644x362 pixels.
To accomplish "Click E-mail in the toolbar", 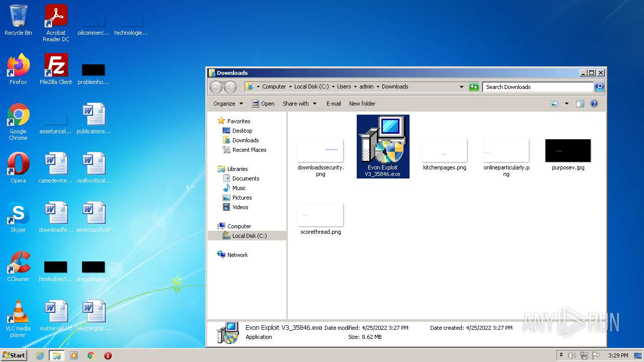I will pos(334,104).
